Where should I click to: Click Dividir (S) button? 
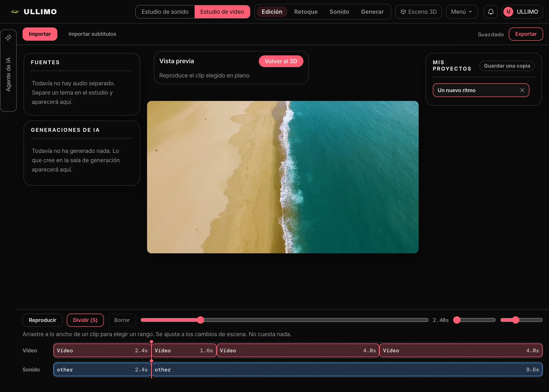pyautogui.click(x=85, y=320)
